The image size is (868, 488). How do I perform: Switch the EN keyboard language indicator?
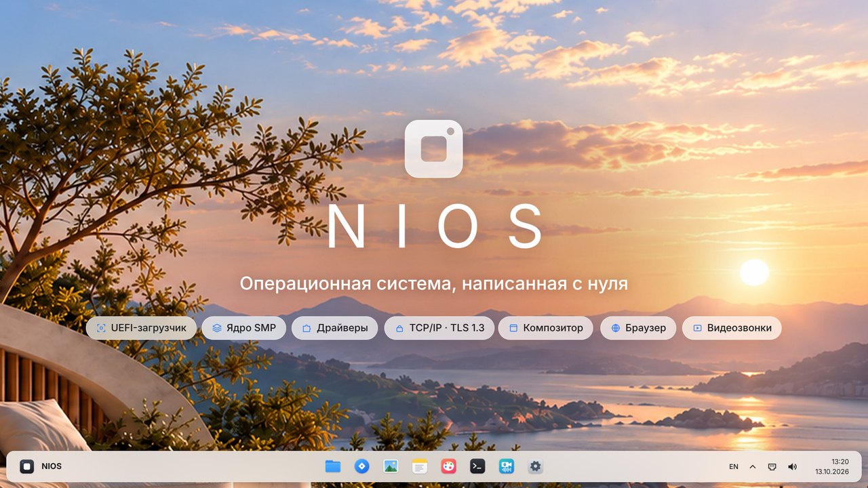click(734, 467)
